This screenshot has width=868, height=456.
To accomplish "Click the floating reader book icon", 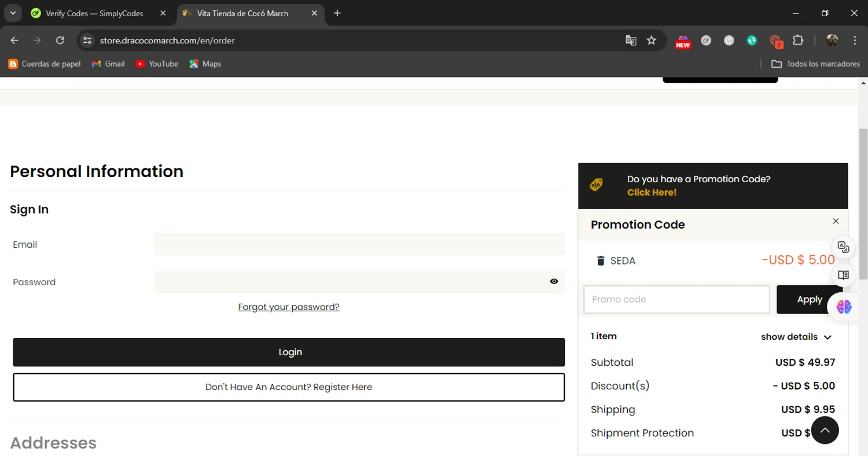I will (x=844, y=275).
